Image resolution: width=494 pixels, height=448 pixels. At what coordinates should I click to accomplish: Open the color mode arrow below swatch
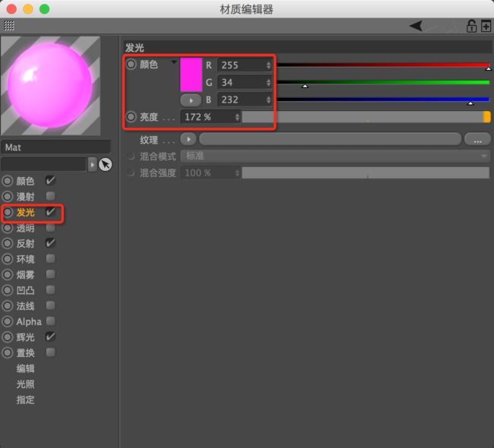click(191, 100)
